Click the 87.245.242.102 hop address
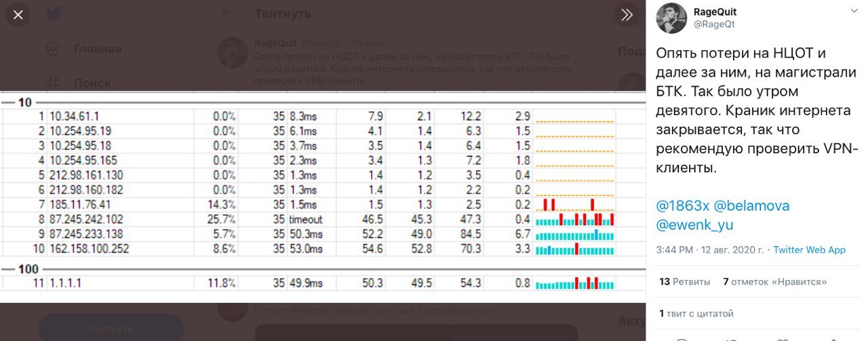 [86, 220]
